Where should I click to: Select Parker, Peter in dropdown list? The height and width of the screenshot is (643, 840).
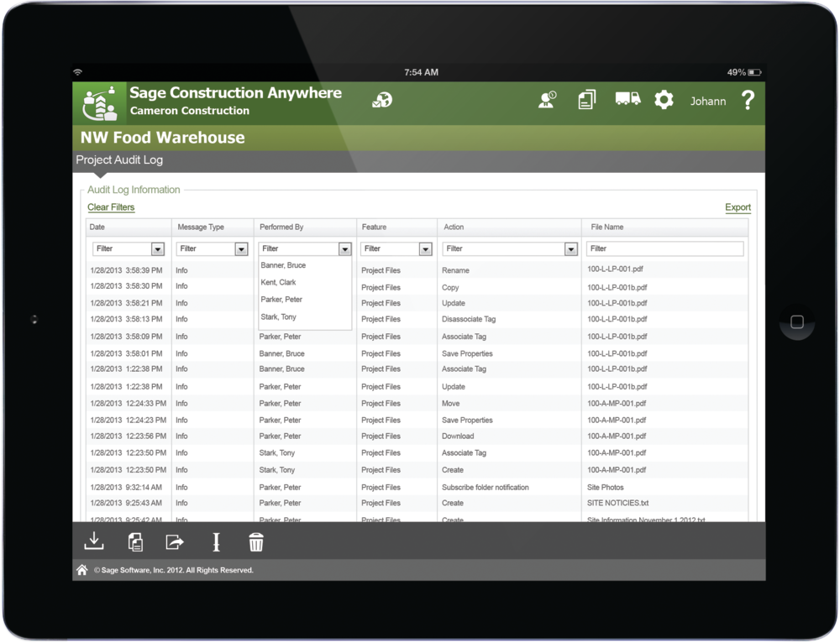[281, 300]
